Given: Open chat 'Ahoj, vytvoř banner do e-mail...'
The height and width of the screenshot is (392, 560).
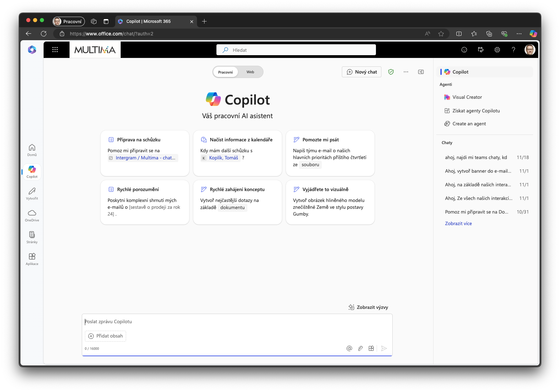Looking at the screenshot, I should click(487, 171).
